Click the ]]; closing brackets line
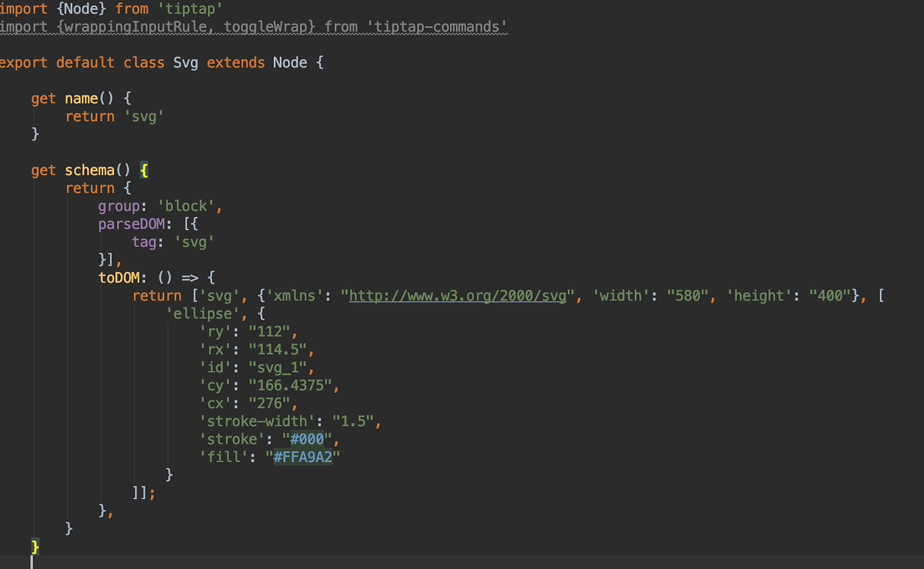 pyautogui.click(x=144, y=493)
